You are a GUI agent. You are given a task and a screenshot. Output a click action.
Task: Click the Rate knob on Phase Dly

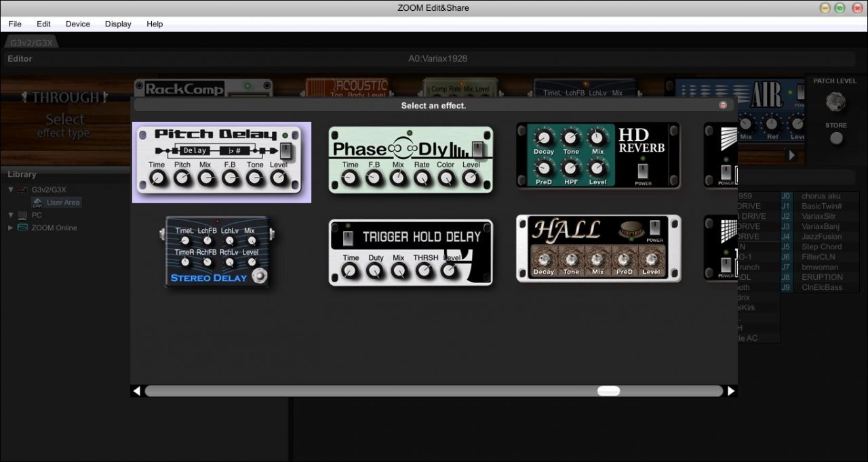(422, 178)
